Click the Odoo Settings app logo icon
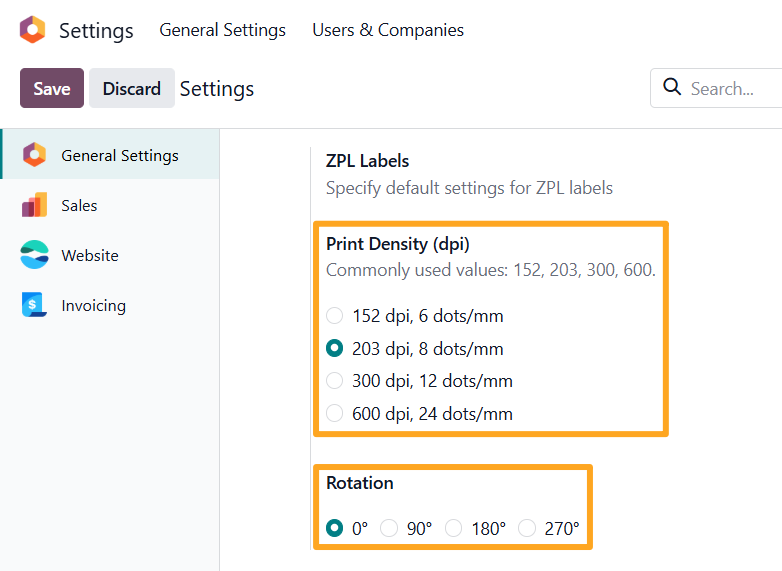Viewport: 782px width, 571px height. 32,30
